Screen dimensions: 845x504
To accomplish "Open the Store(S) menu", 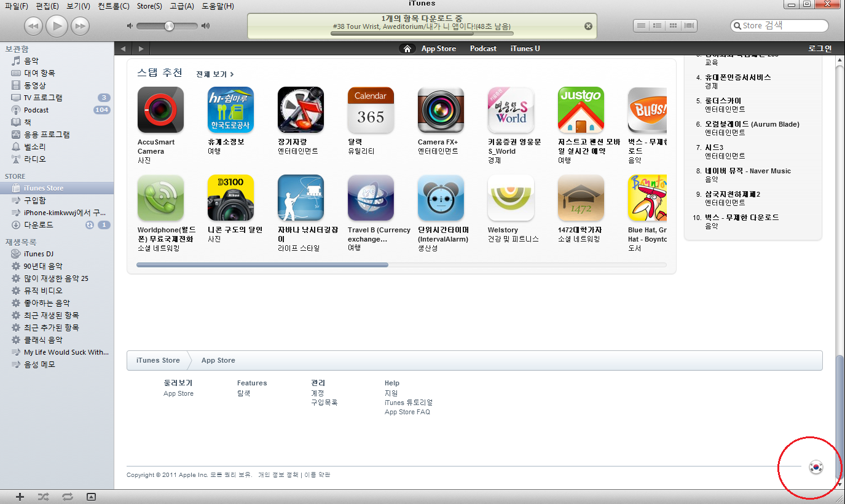I will click(x=149, y=6).
